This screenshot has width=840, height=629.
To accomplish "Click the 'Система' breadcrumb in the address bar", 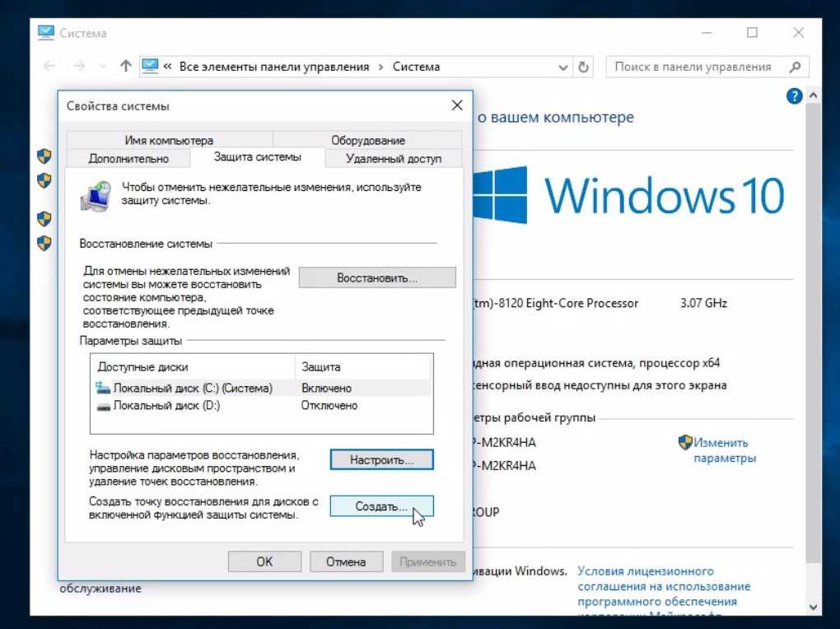I will coord(416,67).
